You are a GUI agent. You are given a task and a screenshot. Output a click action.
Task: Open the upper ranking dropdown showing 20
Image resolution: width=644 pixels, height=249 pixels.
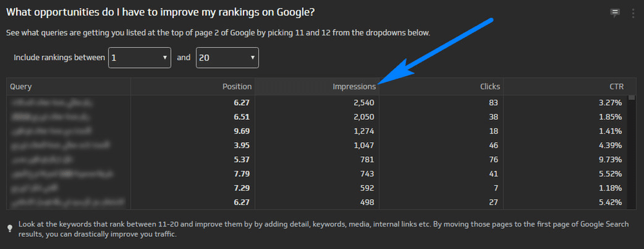click(x=227, y=57)
